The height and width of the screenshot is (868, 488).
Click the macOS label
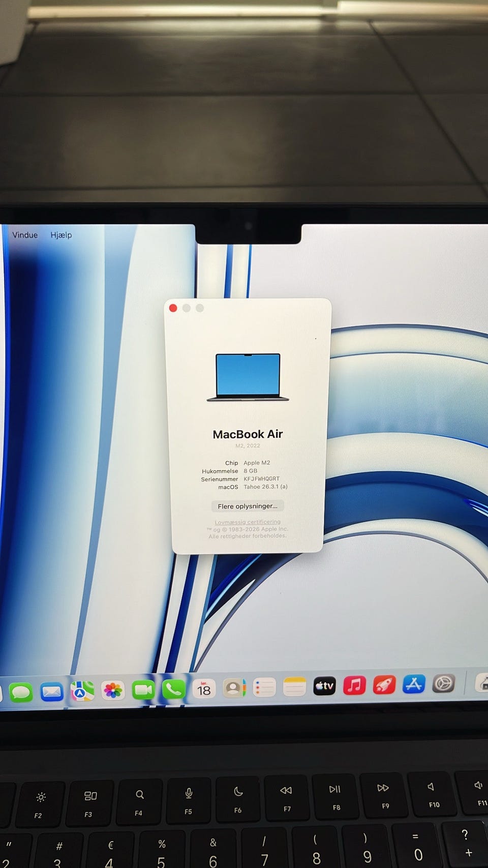228,487
